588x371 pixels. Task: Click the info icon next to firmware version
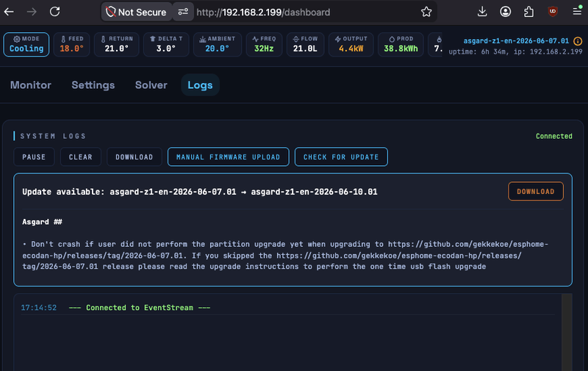click(578, 41)
